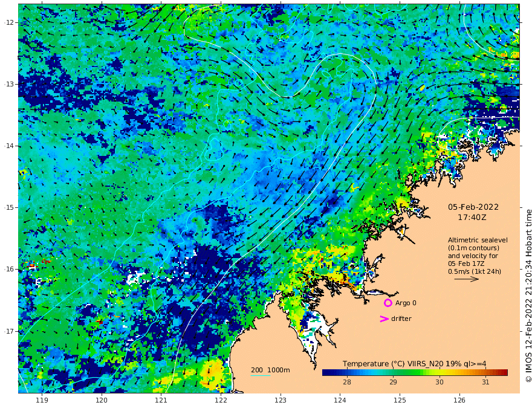Click the '200 1000m' depth legend text
The width and height of the screenshot is (532, 411).
[x=270, y=370]
